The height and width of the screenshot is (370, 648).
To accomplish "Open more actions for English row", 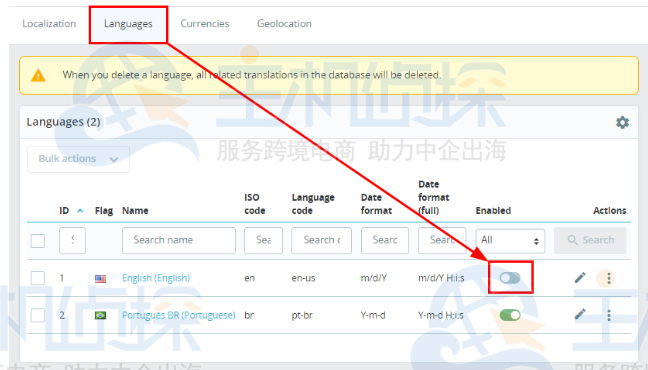I will click(608, 278).
